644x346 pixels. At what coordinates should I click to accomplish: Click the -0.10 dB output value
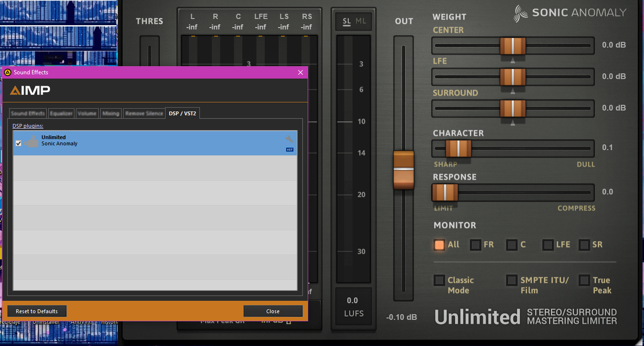pos(401,317)
